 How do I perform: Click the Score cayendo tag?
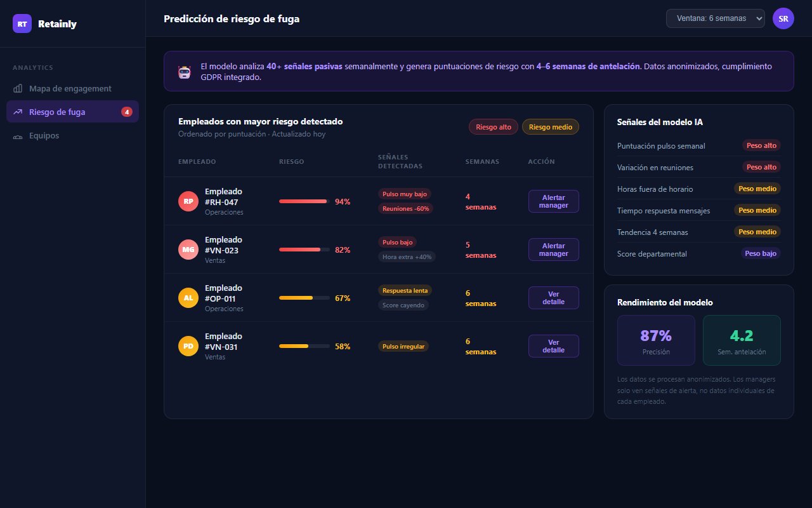click(403, 305)
